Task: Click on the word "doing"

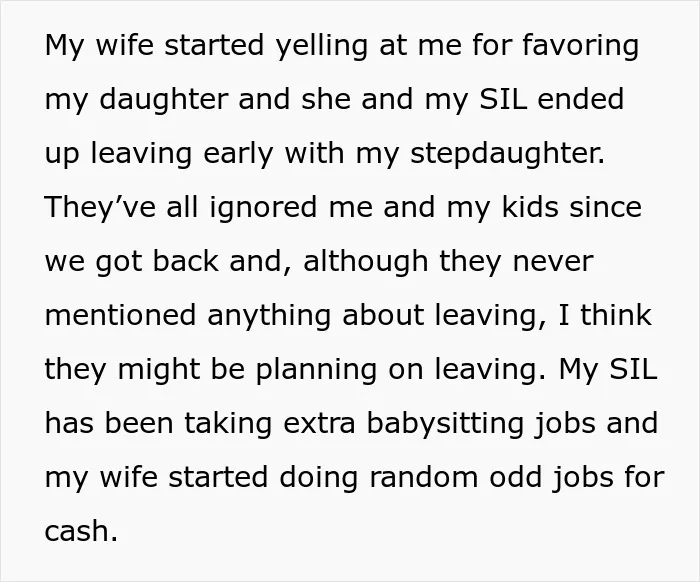Action: tap(319, 478)
